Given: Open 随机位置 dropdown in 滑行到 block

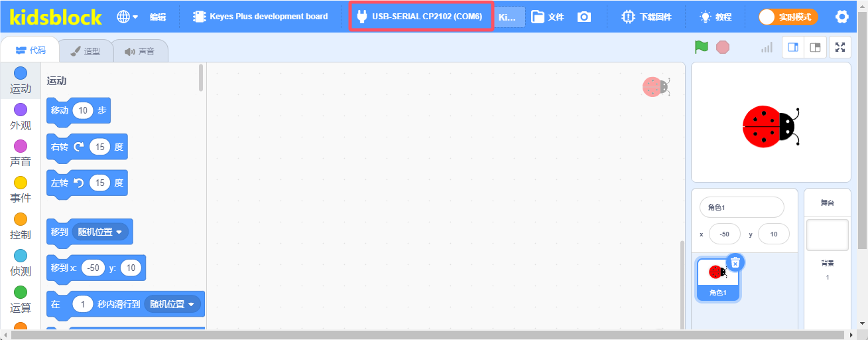Looking at the screenshot, I should [172, 304].
